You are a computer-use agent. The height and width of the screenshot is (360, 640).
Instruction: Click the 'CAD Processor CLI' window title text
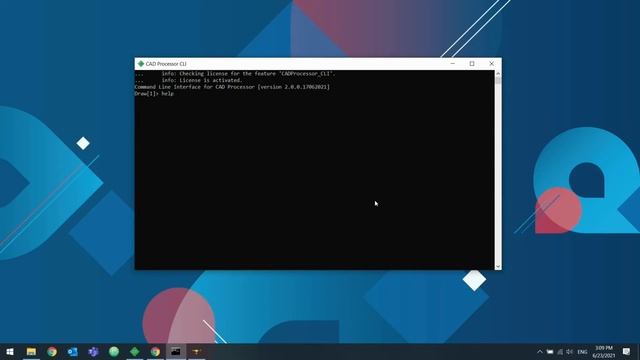coord(166,64)
